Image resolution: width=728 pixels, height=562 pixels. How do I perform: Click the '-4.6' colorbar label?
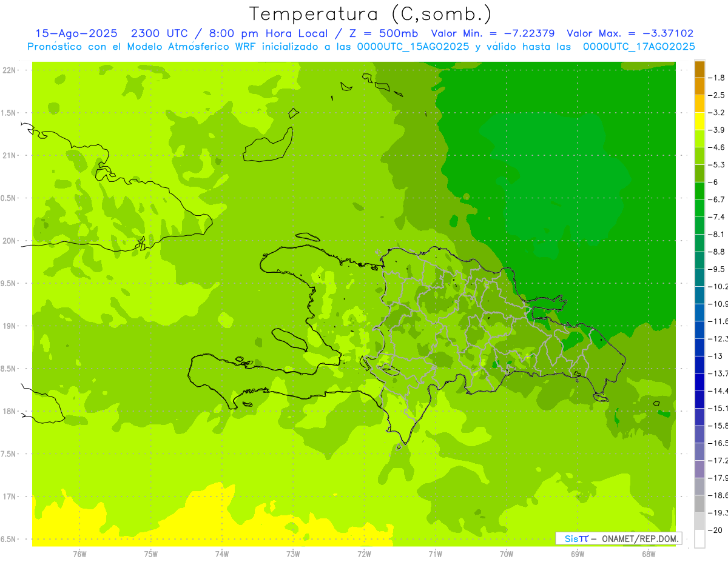pyautogui.click(x=718, y=147)
